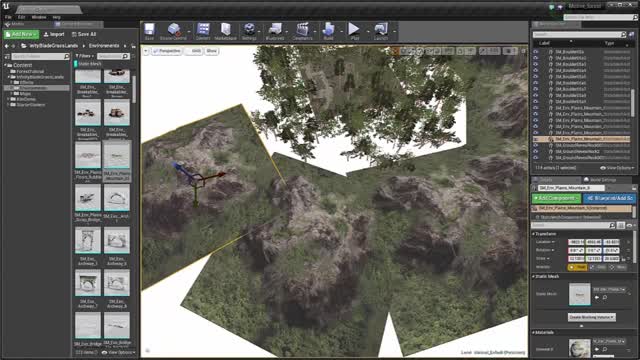Click the Launch toolbar icon

click(x=381, y=29)
